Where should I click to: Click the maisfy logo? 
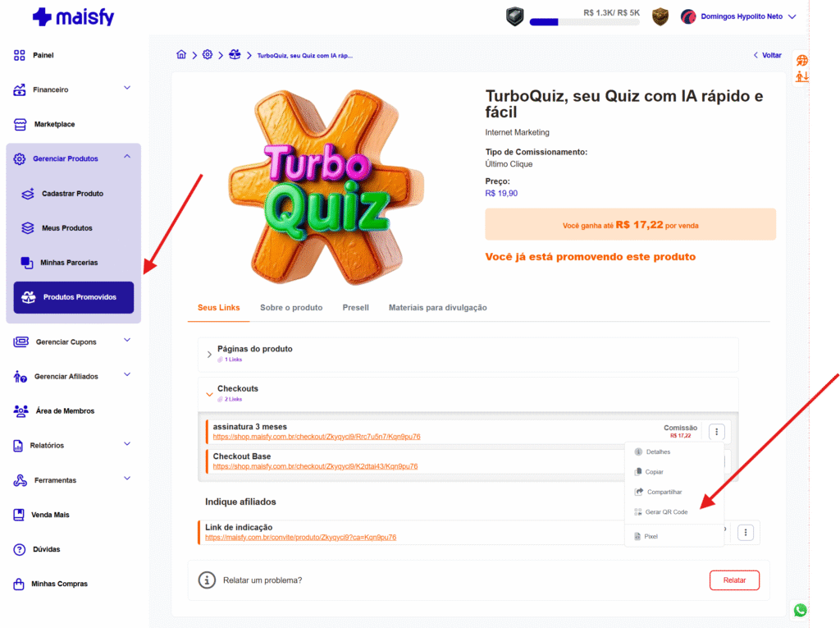point(73,16)
